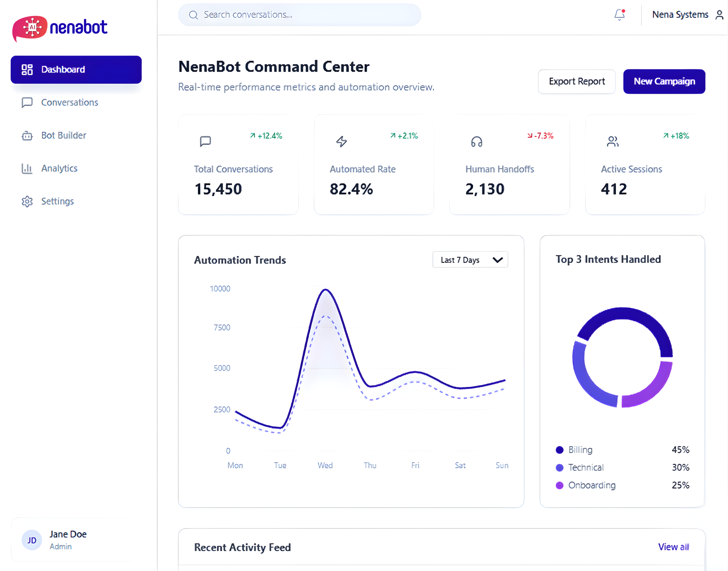Open the Last 7 Days dropdown
This screenshot has height=571, width=728.
(x=460, y=260)
